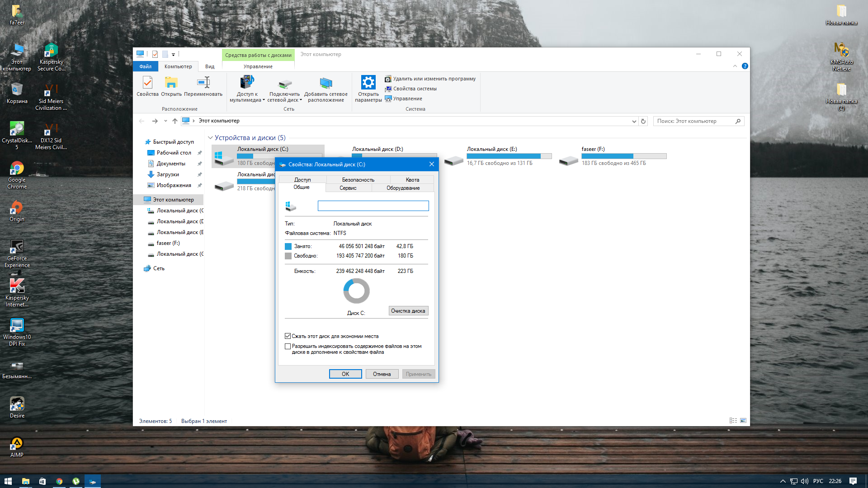This screenshot has height=488, width=868.
Task: Switch to large thumbnails view icon
Action: click(743, 421)
